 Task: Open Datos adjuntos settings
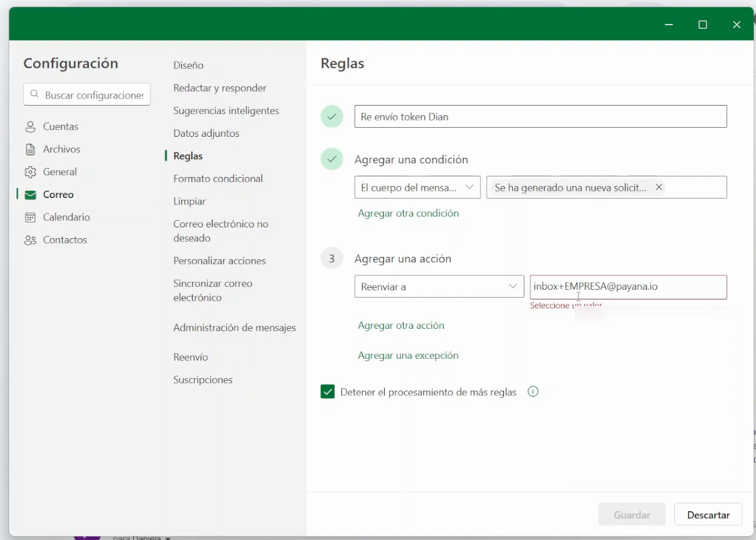coord(206,133)
